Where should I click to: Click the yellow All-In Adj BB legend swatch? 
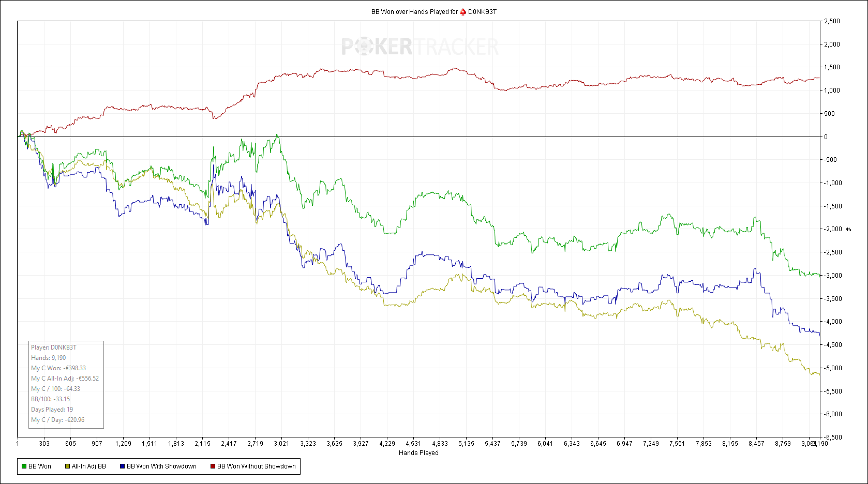tap(67, 466)
